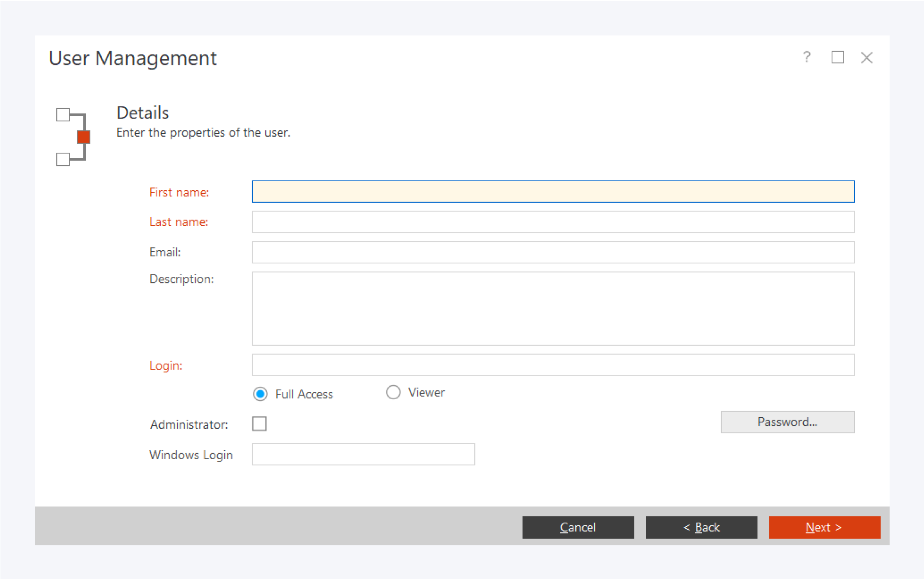Click into the Last name field
This screenshot has height=579, width=924.
tap(553, 222)
